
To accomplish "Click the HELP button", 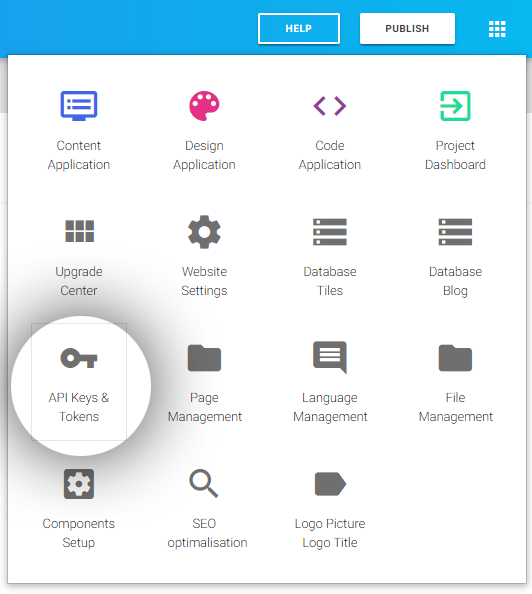I will coord(299,28).
